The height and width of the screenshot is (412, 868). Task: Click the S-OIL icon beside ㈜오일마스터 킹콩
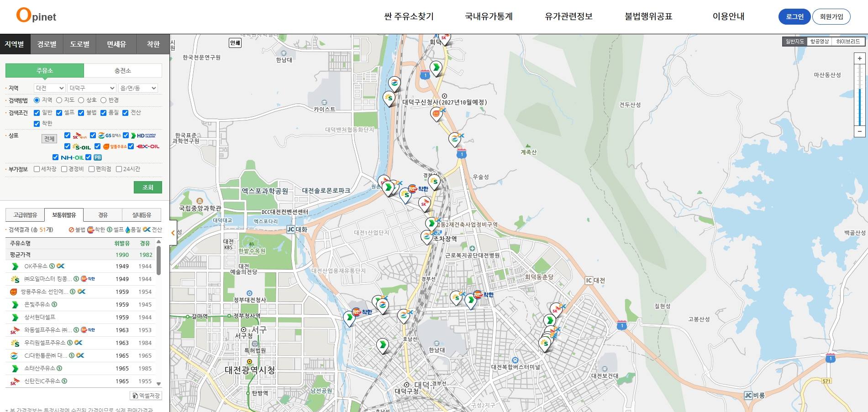(15, 279)
